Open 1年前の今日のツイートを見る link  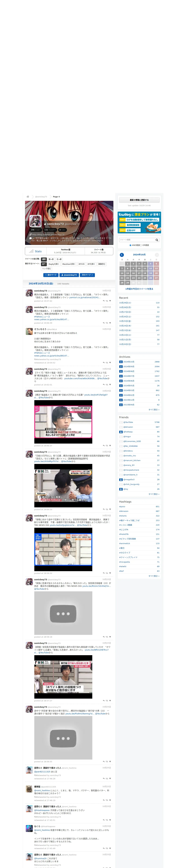(x=139, y=289)
